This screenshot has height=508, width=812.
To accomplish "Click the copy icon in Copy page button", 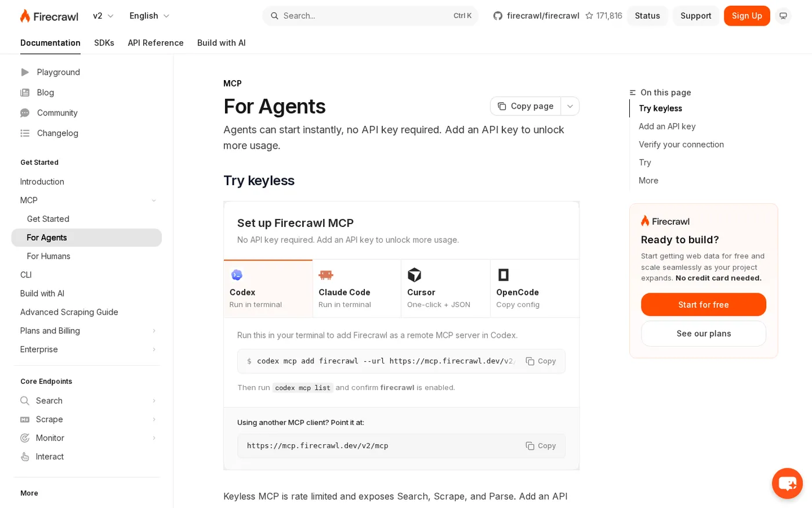I will 502,106.
